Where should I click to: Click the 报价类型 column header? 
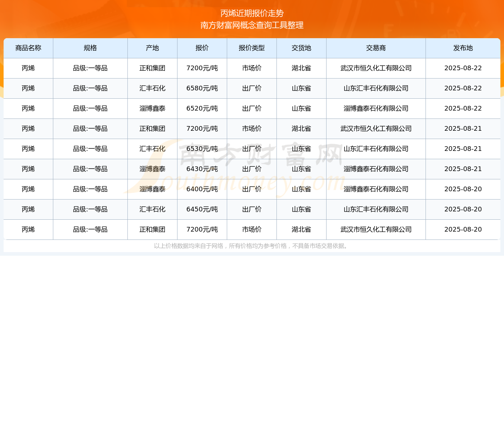click(x=252, y=48)
